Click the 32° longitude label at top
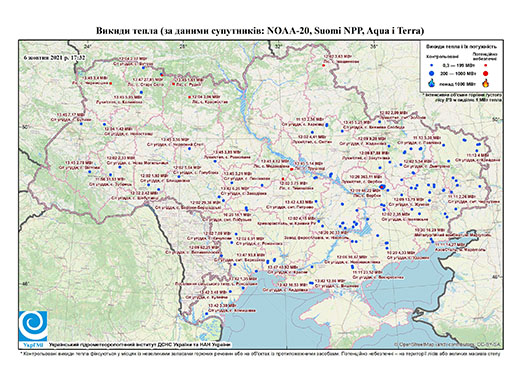 (278, 46)
